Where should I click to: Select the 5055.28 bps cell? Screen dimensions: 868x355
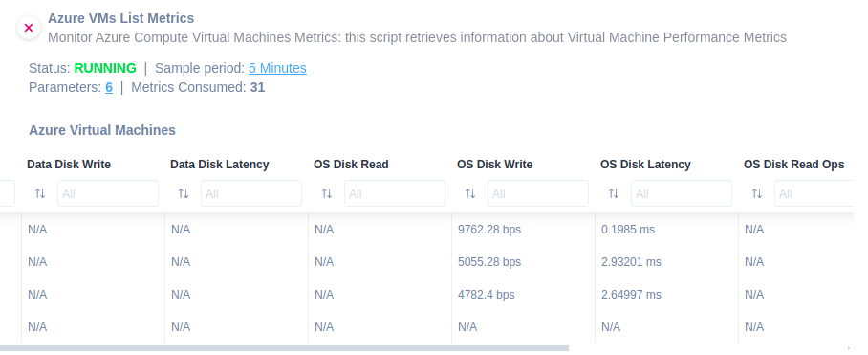[489, 262]
